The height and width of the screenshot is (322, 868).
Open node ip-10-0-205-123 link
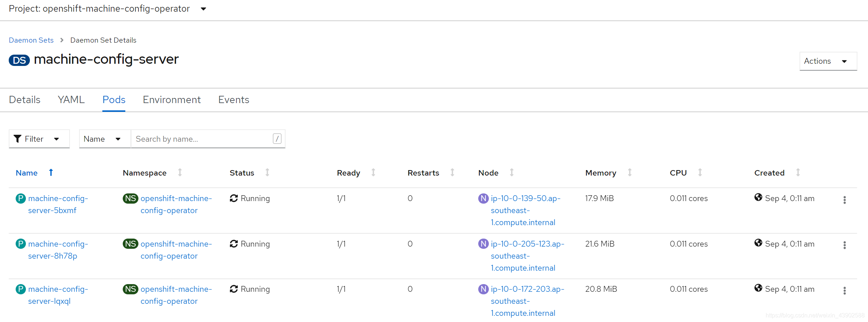tap(527, 256)
